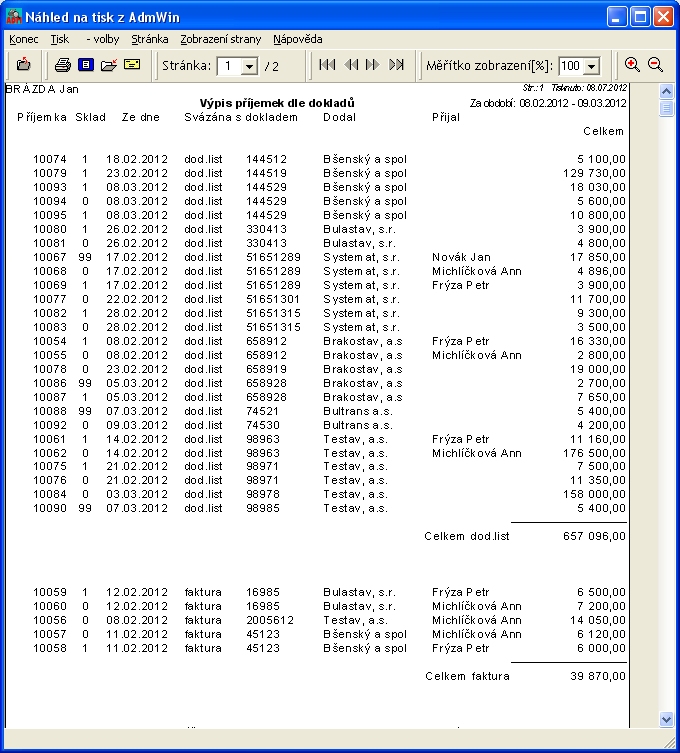Screen dimensions: 680x753
Task: Click the report title 'Výpis příjemek dle dokladů'
Action: 277,103
